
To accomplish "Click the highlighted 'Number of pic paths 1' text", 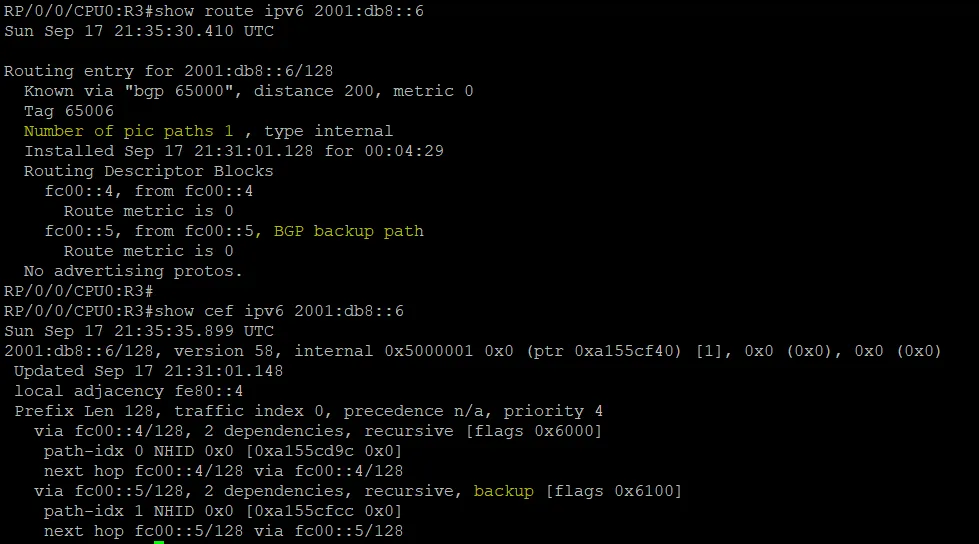I will tap(129, 131).
